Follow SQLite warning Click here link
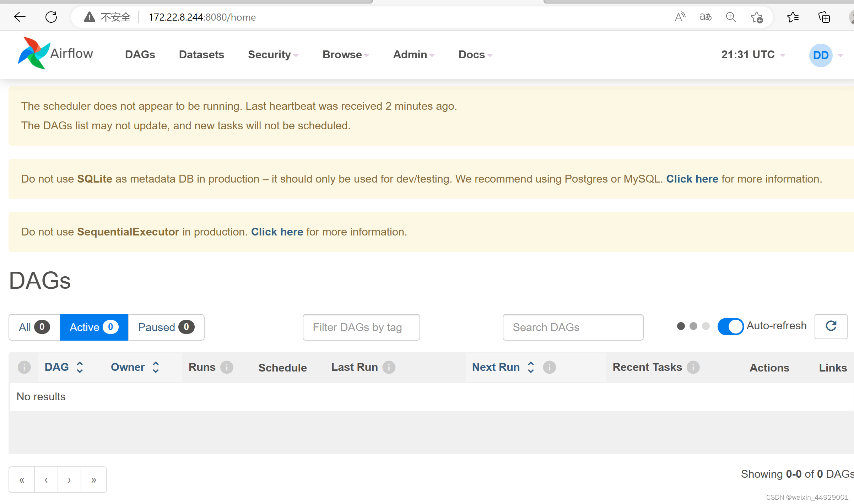 (692, 179)
